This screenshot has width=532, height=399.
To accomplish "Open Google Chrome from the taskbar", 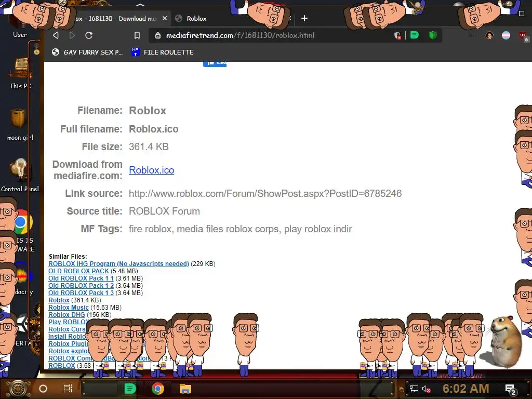I will click(x=157, y=389).
